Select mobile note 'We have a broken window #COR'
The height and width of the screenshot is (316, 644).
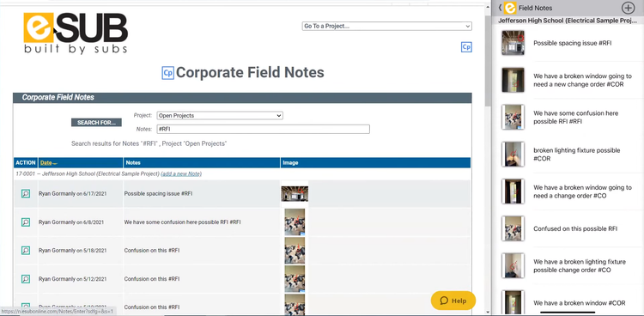pyautogui.click(x=579, y=303)
